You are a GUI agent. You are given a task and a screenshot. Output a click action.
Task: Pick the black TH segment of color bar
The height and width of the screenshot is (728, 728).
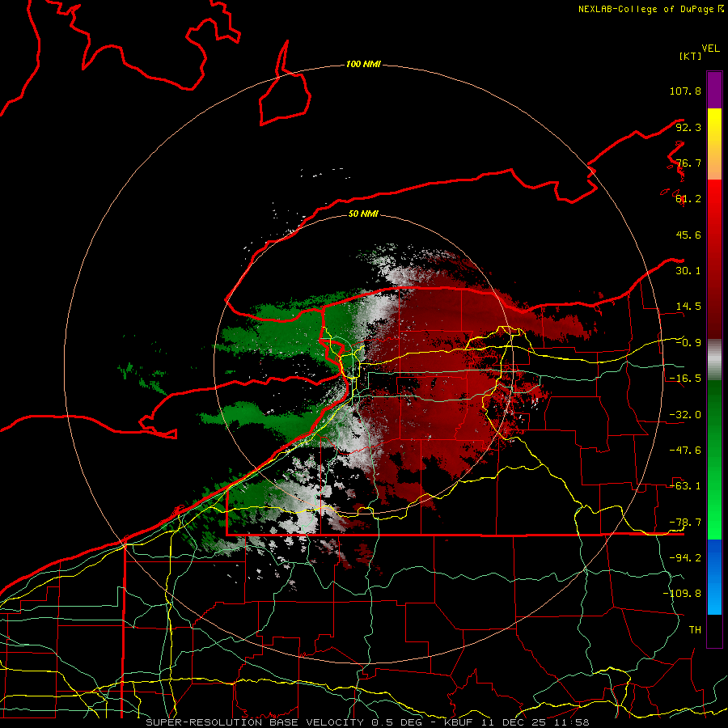(x=714, y=631)
